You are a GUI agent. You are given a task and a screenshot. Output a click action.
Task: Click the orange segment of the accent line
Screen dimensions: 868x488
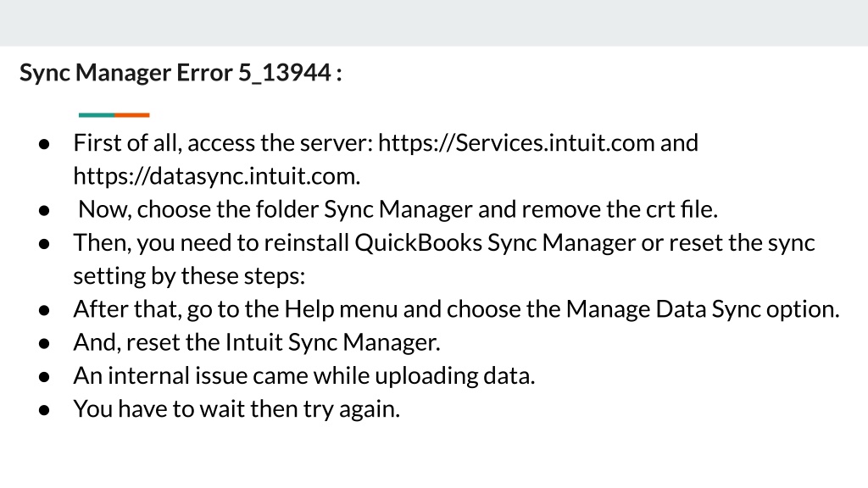point(131,115)
